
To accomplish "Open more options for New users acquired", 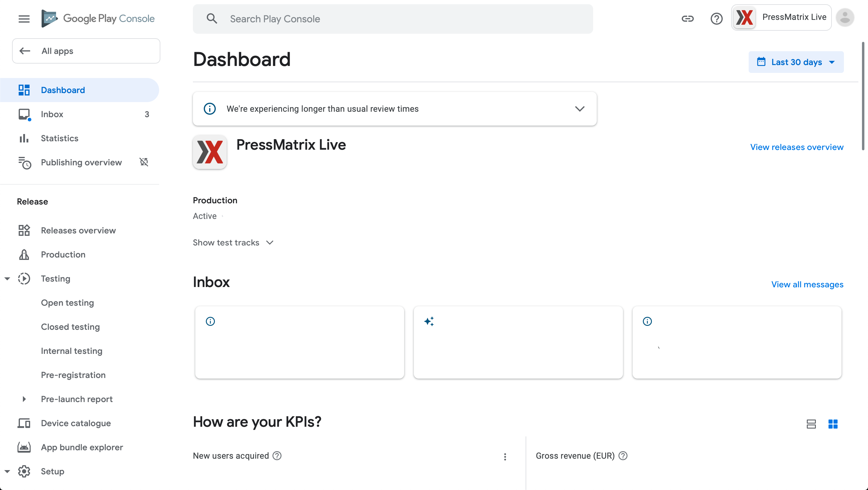I will [505, 457].
